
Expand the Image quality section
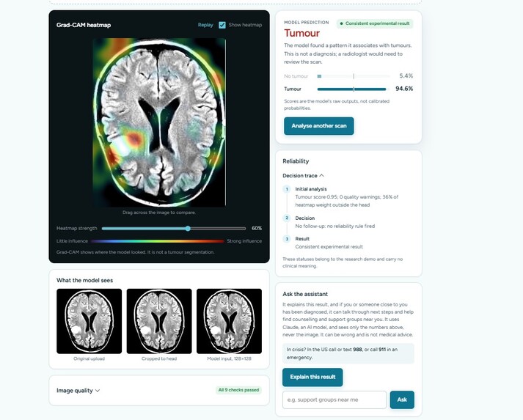78,391
